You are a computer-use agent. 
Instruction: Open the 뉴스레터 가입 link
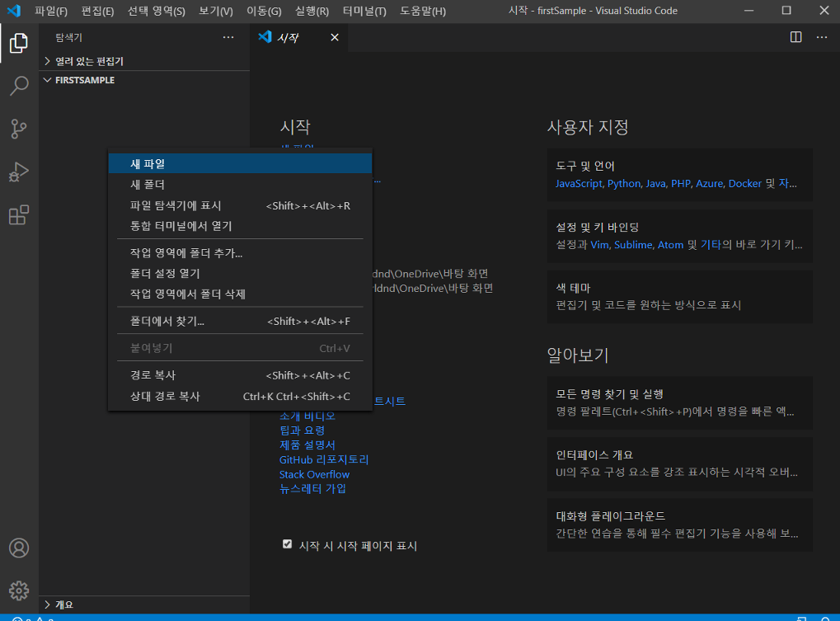[312, 489]
